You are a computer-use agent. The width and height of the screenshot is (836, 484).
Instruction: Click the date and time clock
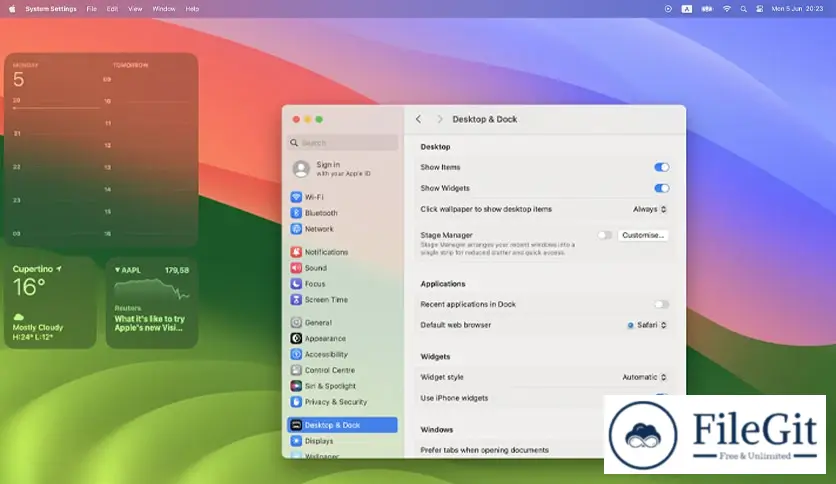[797, 9]
